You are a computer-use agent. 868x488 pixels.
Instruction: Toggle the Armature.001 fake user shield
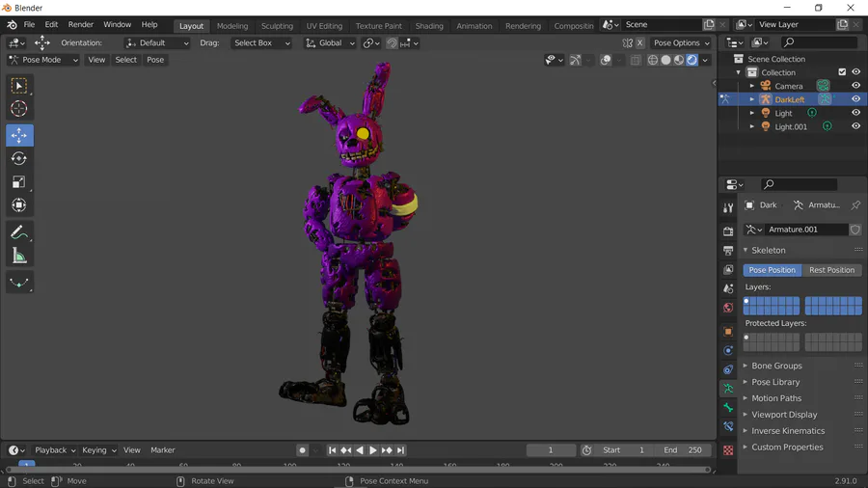coord(855,230)
